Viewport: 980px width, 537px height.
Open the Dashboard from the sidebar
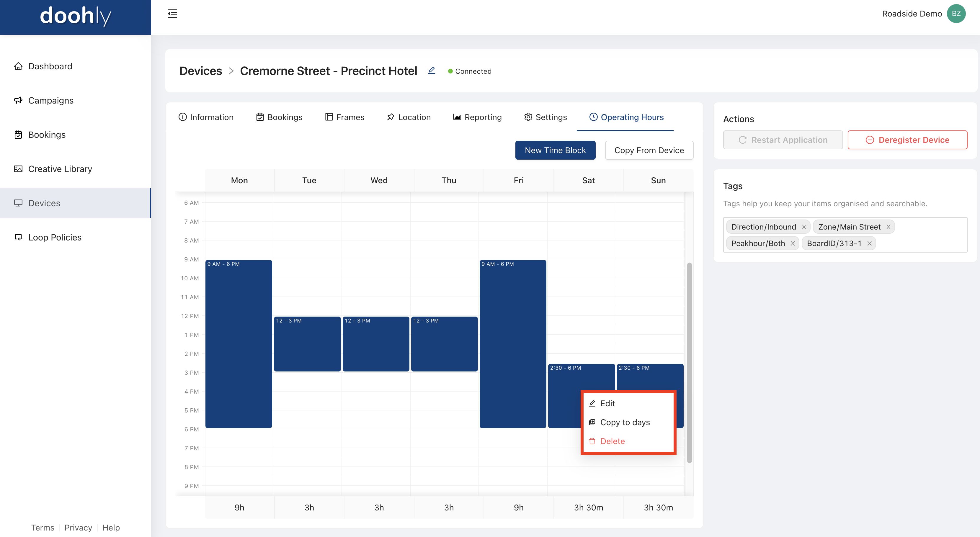point(50,66)
